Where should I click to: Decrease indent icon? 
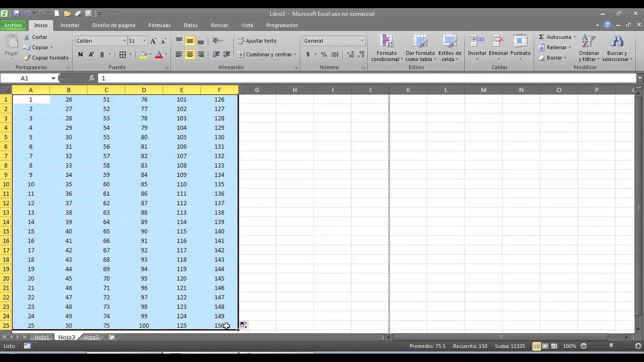coord(216,54)
